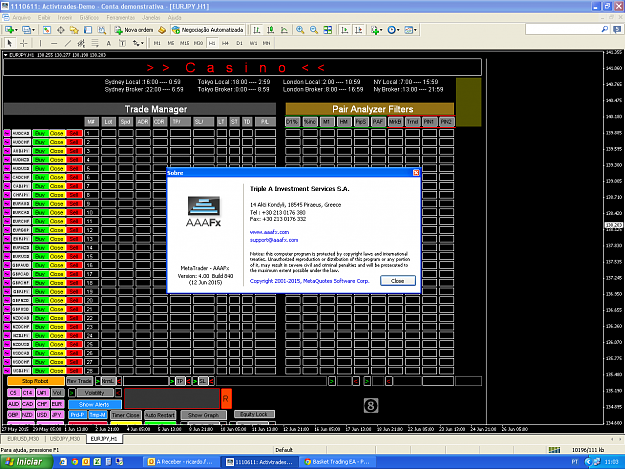Click Sell in row number 3

(x=74, y=151)
